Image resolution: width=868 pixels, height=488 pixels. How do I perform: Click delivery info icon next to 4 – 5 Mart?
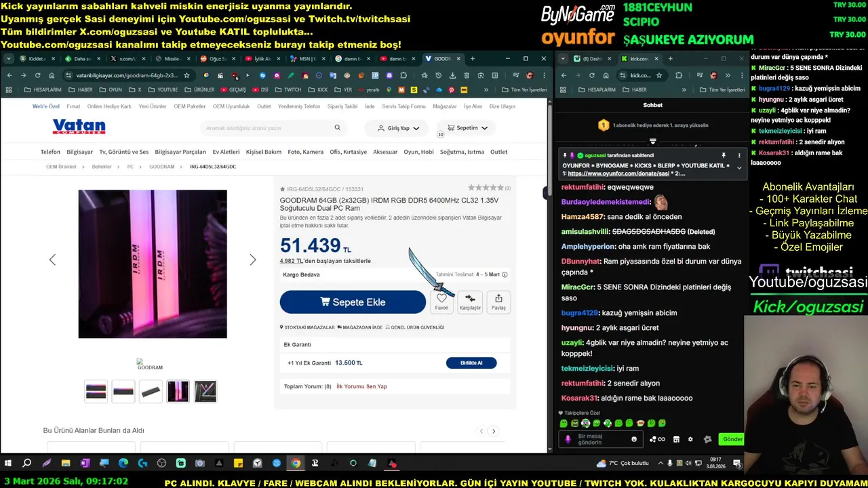[x=505, y=274]
